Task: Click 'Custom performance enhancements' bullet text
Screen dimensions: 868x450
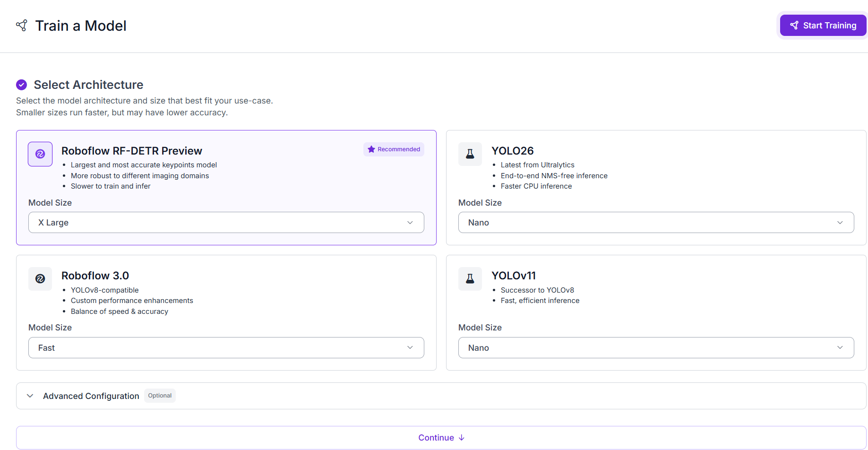Action: [x=132, y=301]
